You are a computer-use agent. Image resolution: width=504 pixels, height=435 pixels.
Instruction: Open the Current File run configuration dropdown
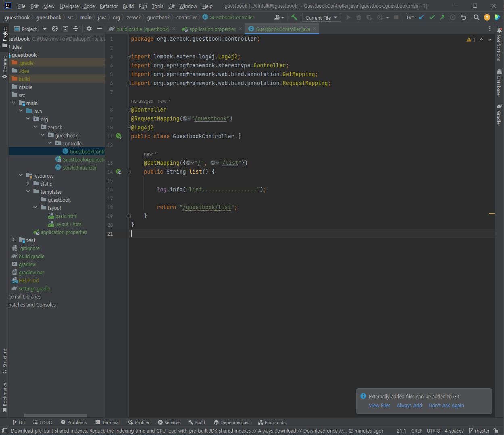coord(321,18)
